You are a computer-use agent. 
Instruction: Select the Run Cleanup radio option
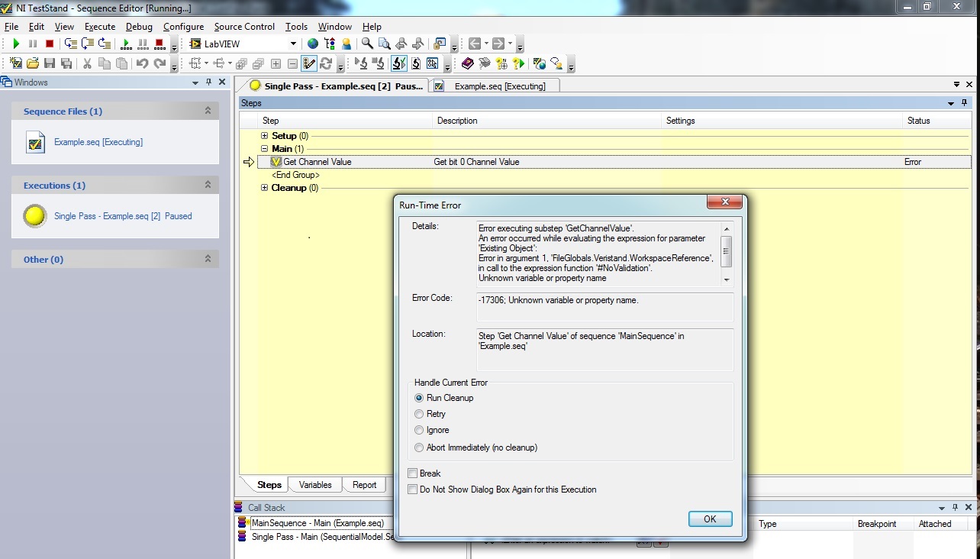419,398
